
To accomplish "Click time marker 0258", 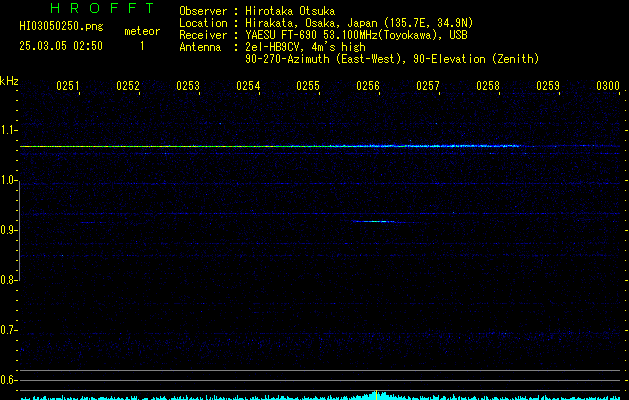I will pos(488,86).
